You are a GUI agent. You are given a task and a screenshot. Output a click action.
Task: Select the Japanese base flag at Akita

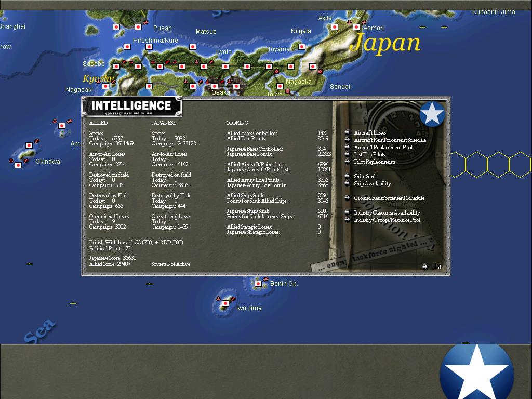coord(335,27)
